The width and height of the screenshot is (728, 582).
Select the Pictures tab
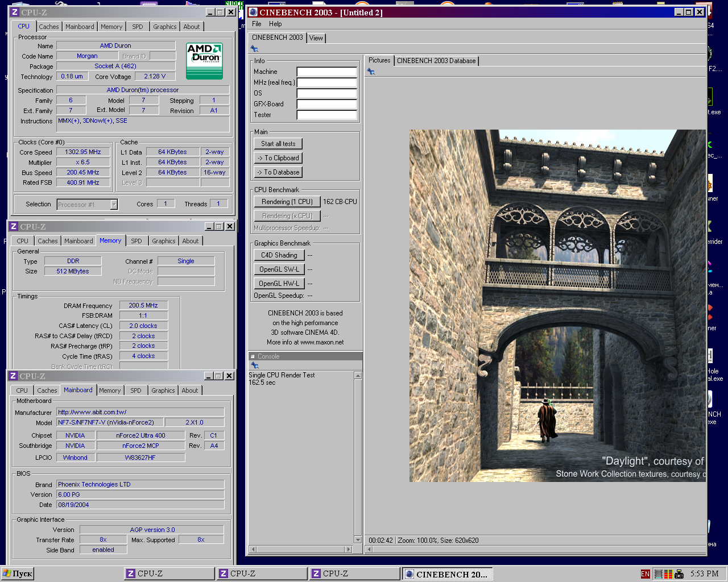click(379, 60)
